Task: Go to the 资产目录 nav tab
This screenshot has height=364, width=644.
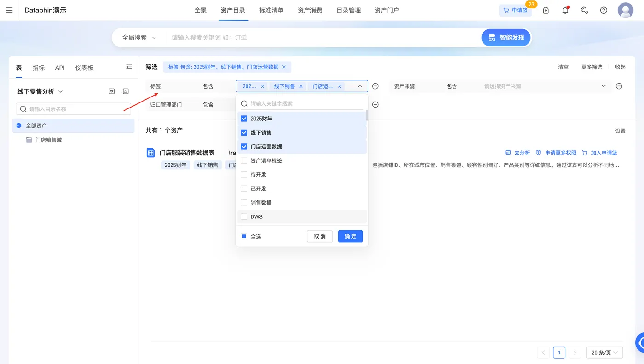Action: [x=233, y=10]
